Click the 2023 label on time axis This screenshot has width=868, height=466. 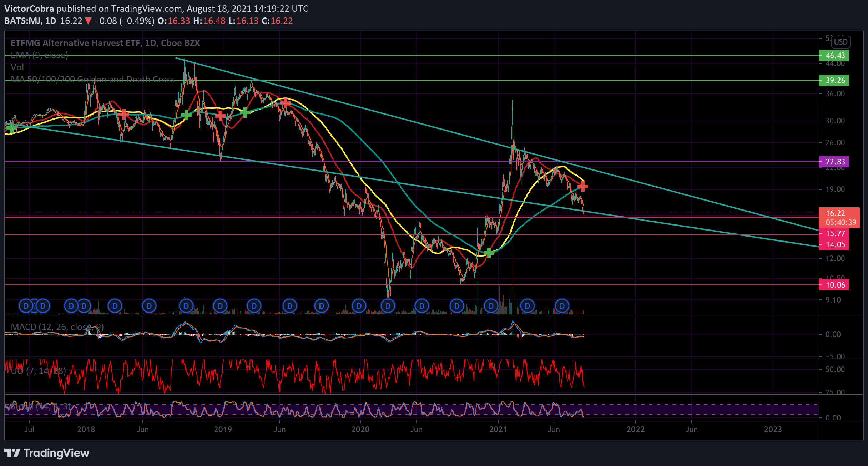pos(773,429)
